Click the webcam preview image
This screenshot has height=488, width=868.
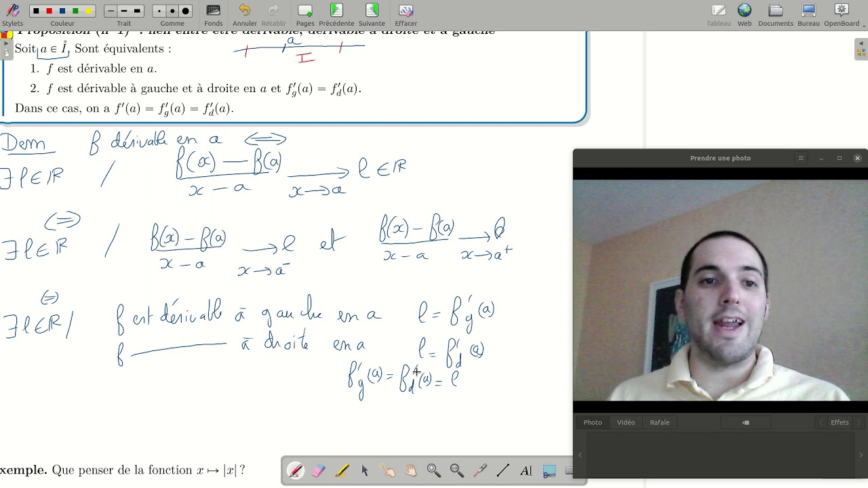click(x=720, y=290)
